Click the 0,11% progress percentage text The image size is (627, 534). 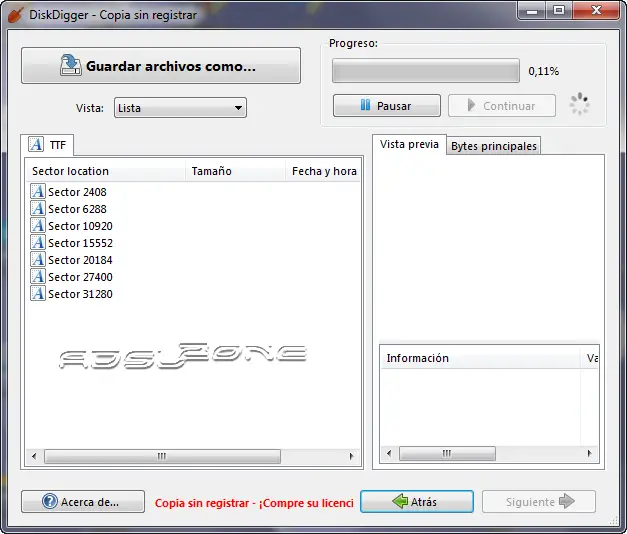[x=543, y=71]
